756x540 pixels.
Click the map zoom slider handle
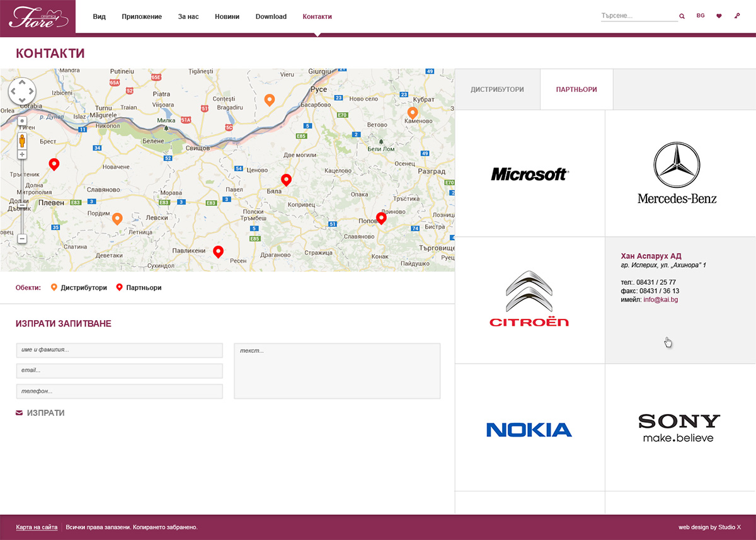(22, 205)
